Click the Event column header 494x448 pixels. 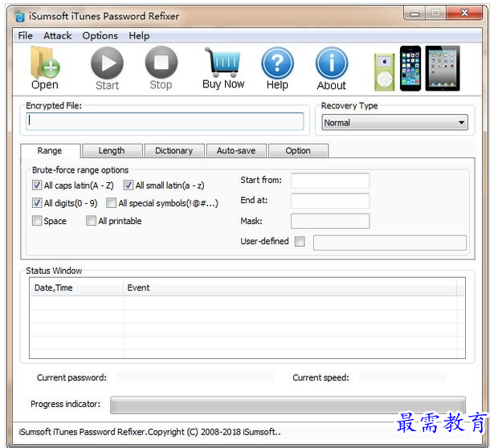click(290, 287)
